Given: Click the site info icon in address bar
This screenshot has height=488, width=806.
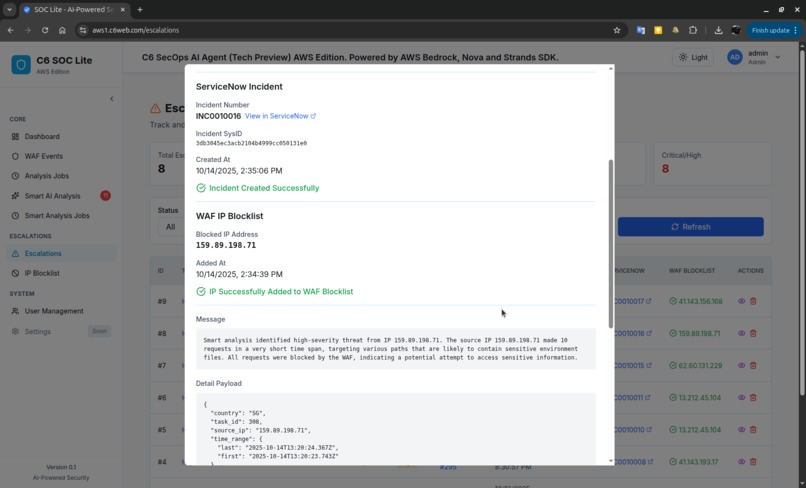Looking at the screenshot, I should (83, 30).
